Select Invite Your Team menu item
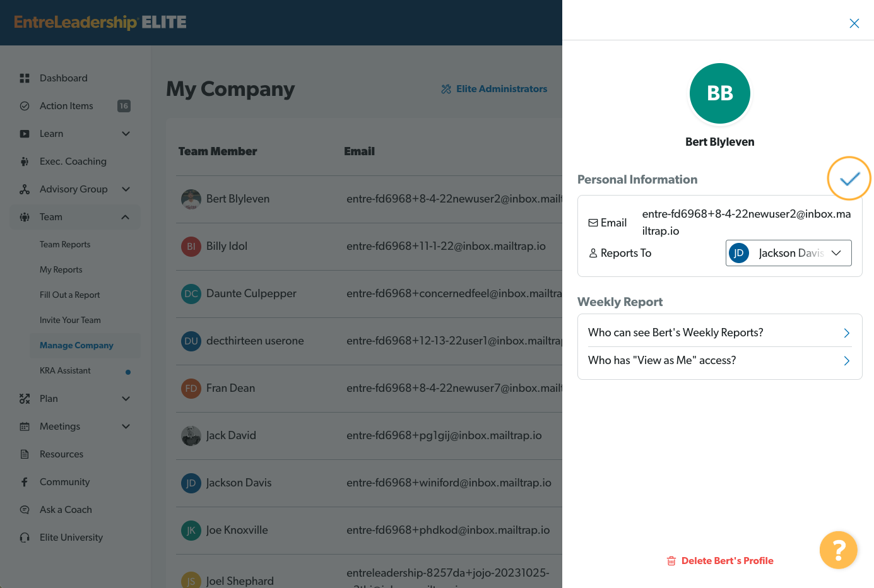 point(70,320)
